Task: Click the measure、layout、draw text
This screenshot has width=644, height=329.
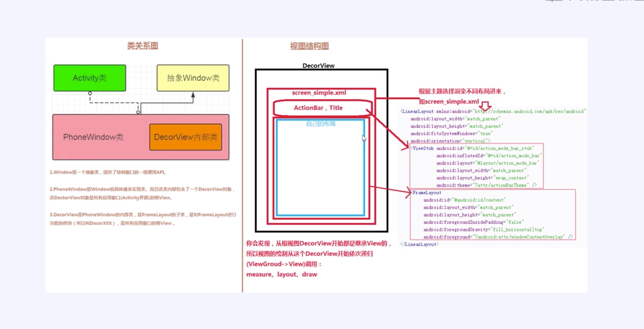Action: click(282, 275)
